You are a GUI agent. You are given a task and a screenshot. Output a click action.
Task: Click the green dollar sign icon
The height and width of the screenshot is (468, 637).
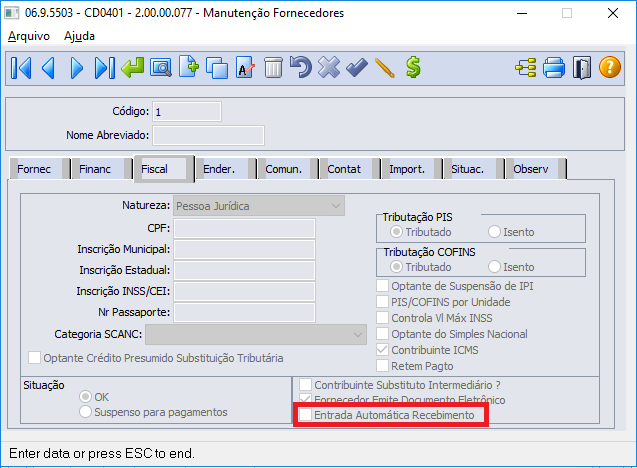[x=413, y=67]
